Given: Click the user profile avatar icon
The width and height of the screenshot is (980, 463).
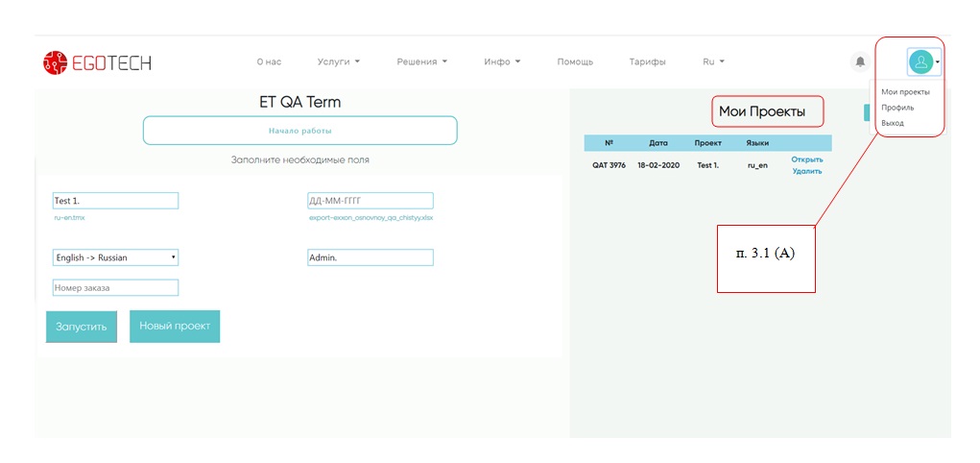Looking at the screenshot, I should [x=920, y=61].
